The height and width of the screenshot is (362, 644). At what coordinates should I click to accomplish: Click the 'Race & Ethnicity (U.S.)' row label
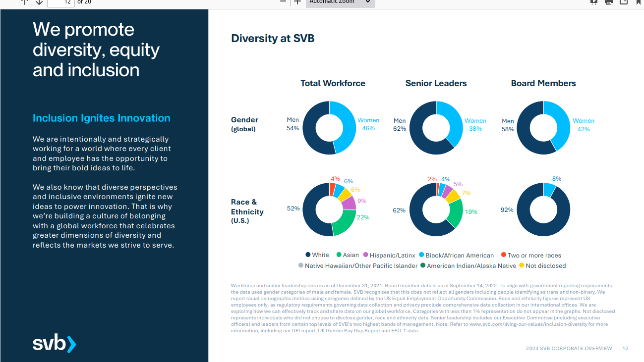247,211
